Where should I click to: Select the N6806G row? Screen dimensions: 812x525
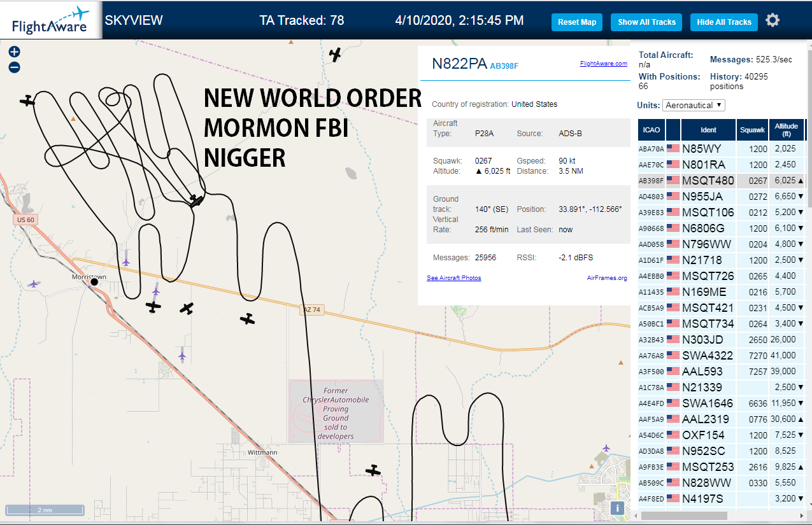pyautogui.click(x=722, y=228)
